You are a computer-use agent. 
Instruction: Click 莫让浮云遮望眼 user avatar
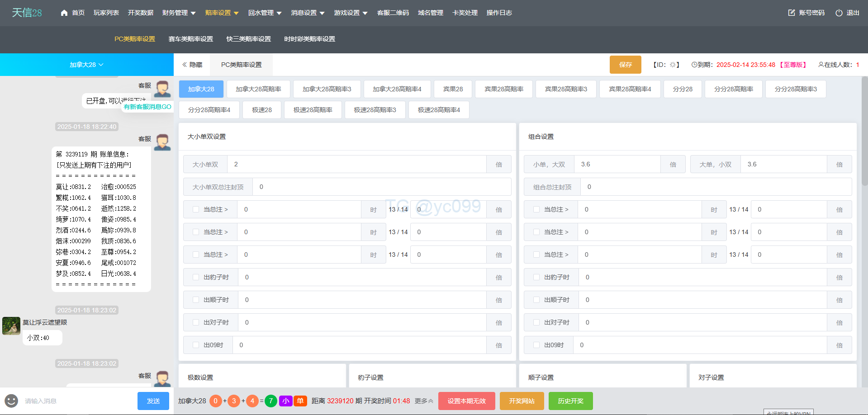pos(11,325)
